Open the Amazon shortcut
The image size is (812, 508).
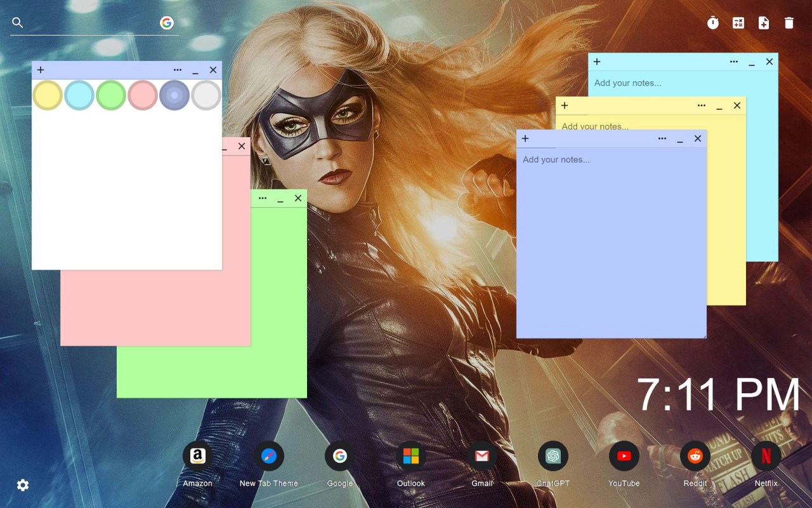pos(198,456)
